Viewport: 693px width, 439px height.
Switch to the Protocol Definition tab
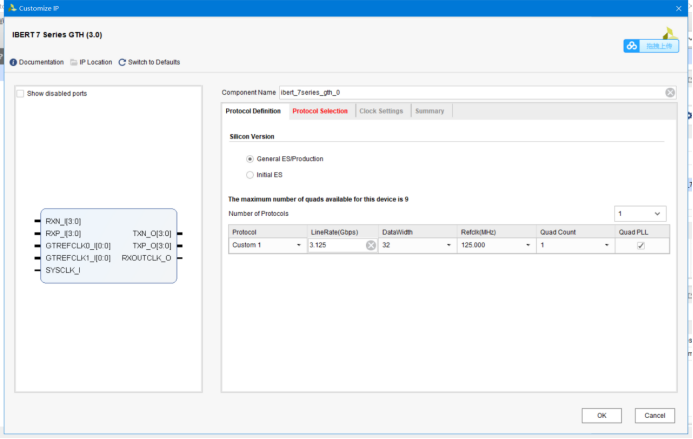coord(253,111)
